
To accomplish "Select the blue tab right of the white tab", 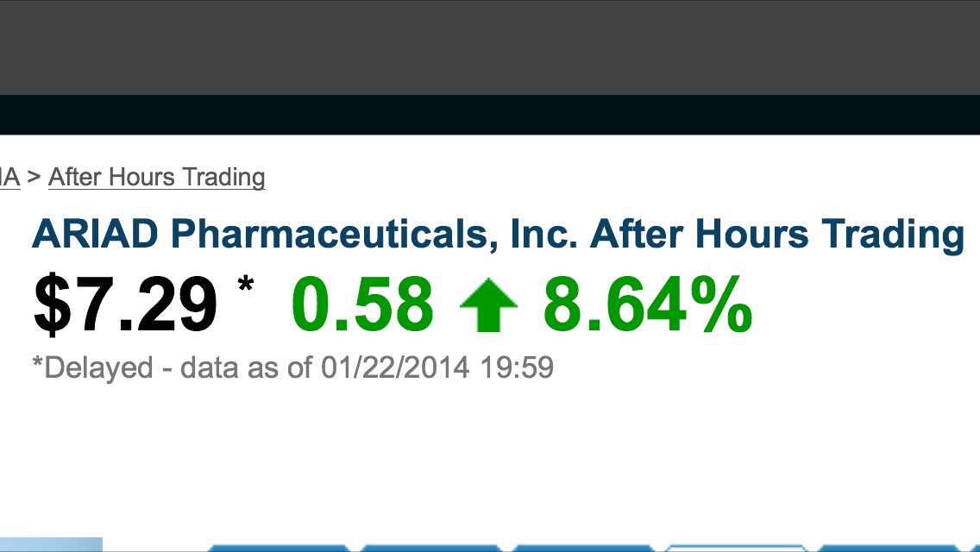I will click(889, 548).
